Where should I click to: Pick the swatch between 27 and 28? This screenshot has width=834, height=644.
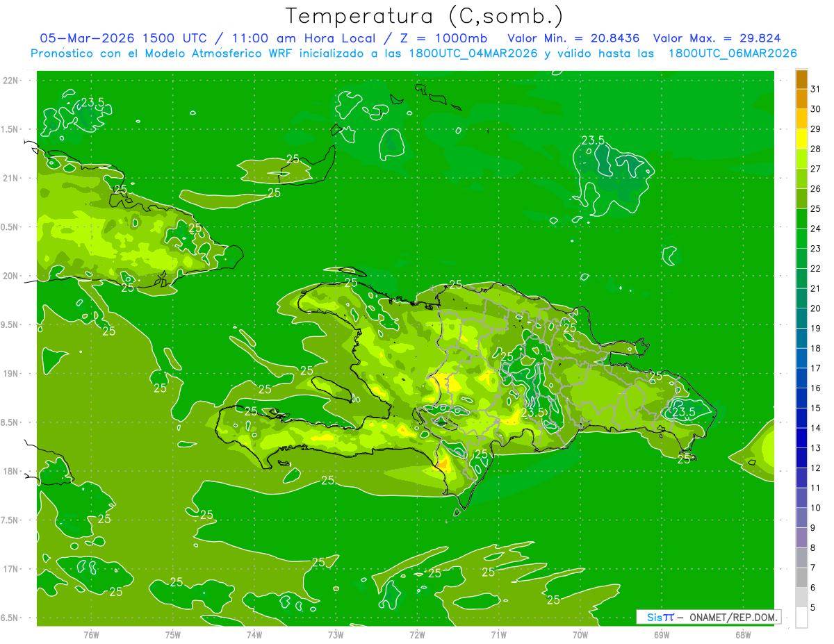[801, 159]
